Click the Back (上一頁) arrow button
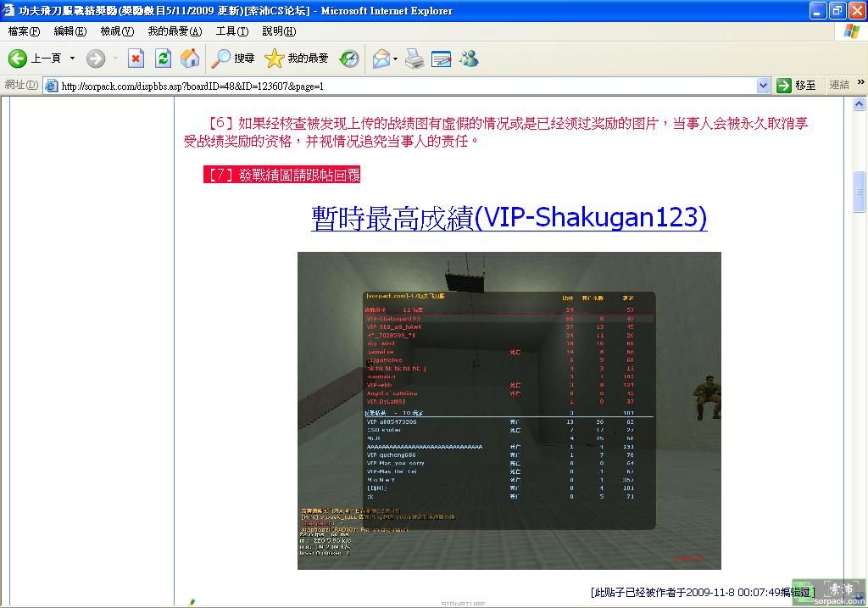This screenshot has width=868, height=608. point(19,59)
